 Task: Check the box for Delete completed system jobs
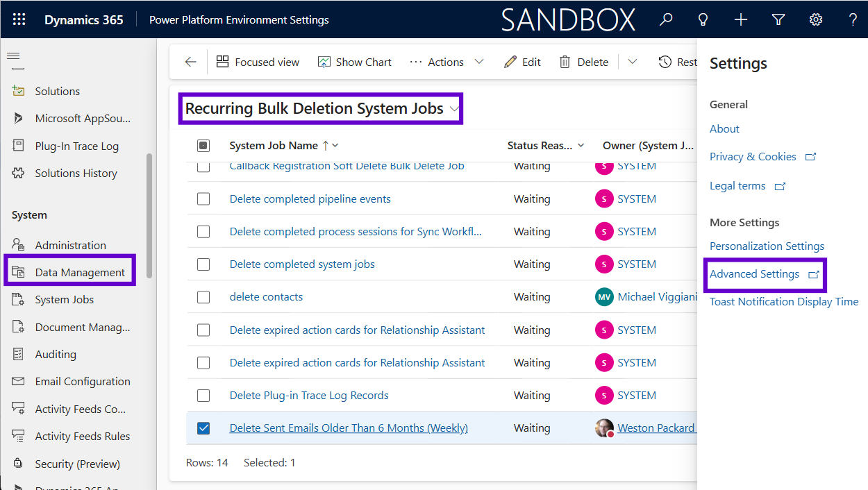203,264
